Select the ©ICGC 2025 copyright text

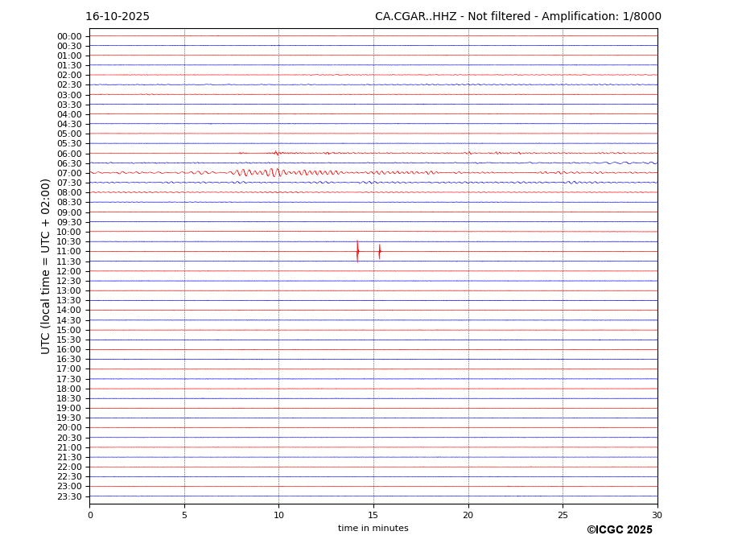tap(619, 530)
